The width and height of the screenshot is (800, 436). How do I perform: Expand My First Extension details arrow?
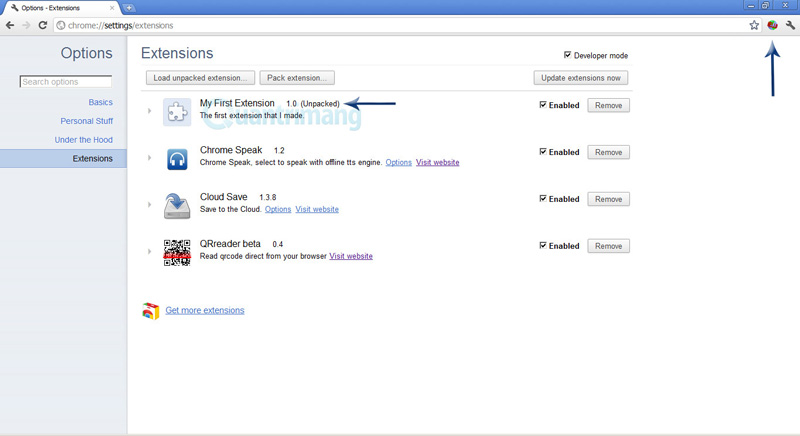[149, 111]
